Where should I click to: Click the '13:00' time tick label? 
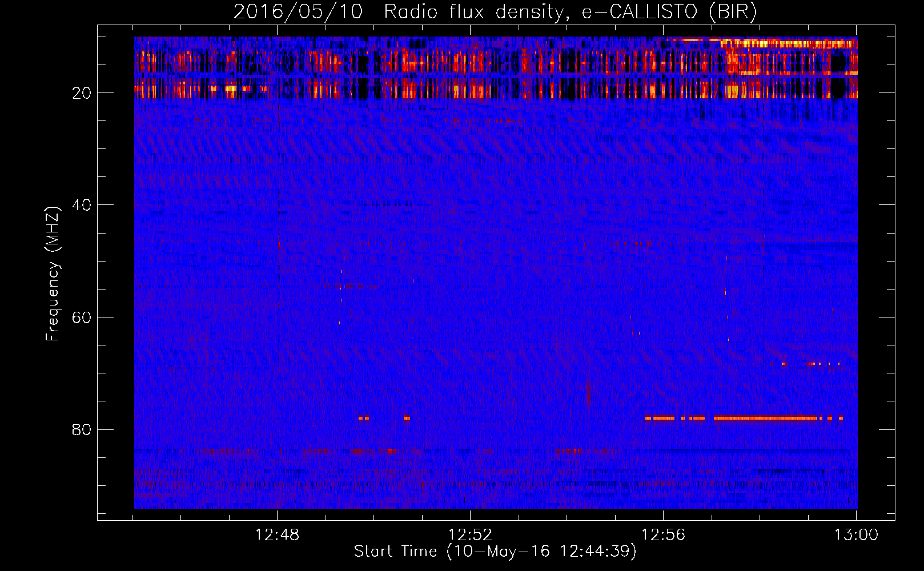[856, 535]
